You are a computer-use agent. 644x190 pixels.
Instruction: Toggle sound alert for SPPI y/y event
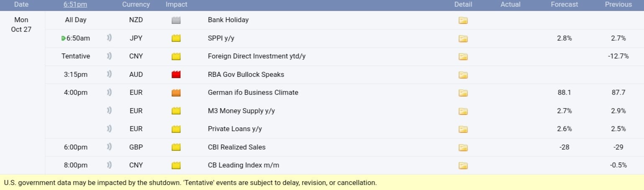pos(109,38)
